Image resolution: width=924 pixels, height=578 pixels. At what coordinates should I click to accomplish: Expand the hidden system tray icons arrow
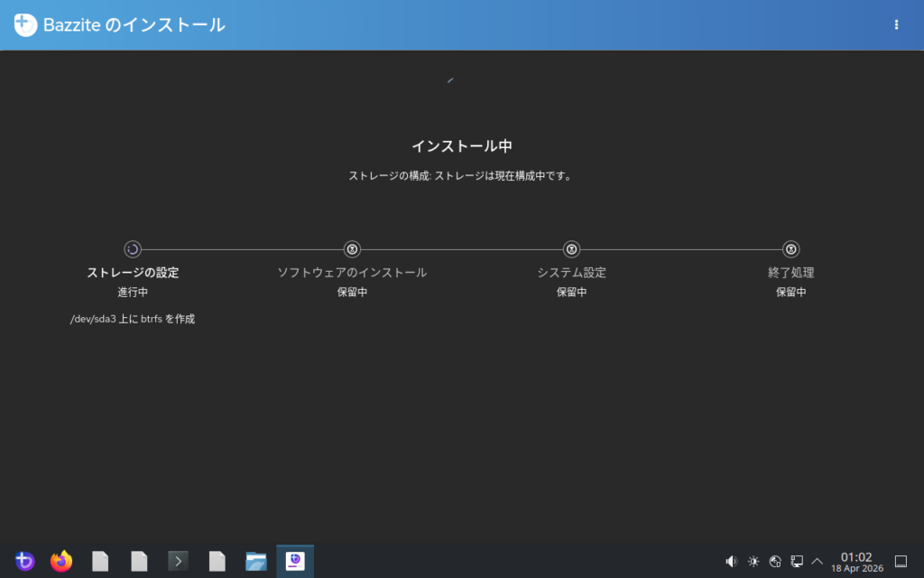pyautogui.click(x=818, y=562)
